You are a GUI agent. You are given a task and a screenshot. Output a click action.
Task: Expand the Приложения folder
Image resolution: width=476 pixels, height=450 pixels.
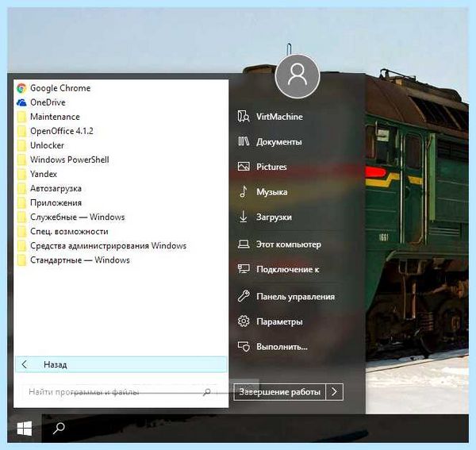click(121, 203)
